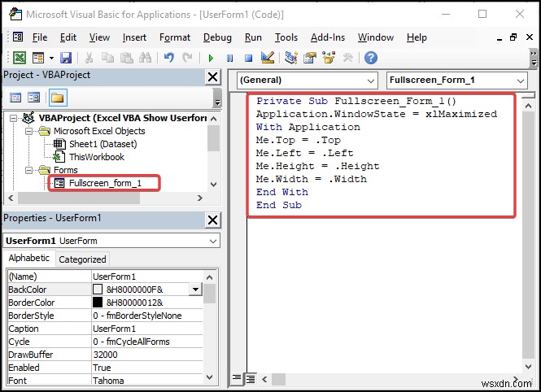Open the Help menu
The height and width of the screenshot is (392, 541).
coord(417,37)
